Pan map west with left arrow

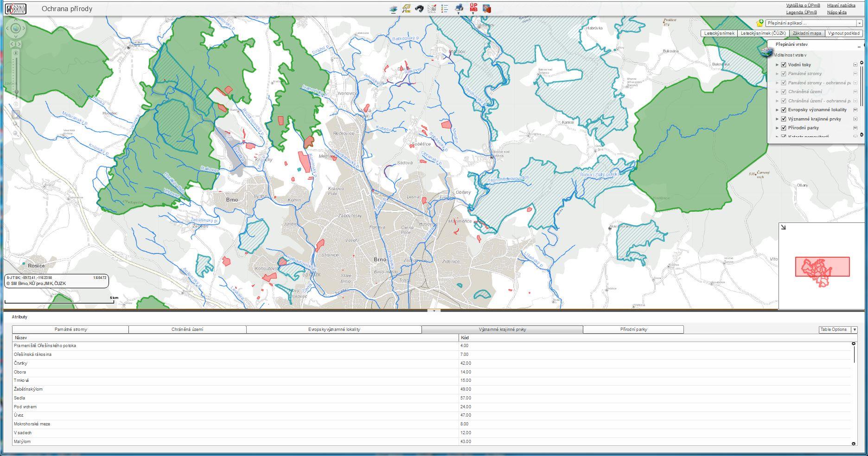(x=8, y=28)
